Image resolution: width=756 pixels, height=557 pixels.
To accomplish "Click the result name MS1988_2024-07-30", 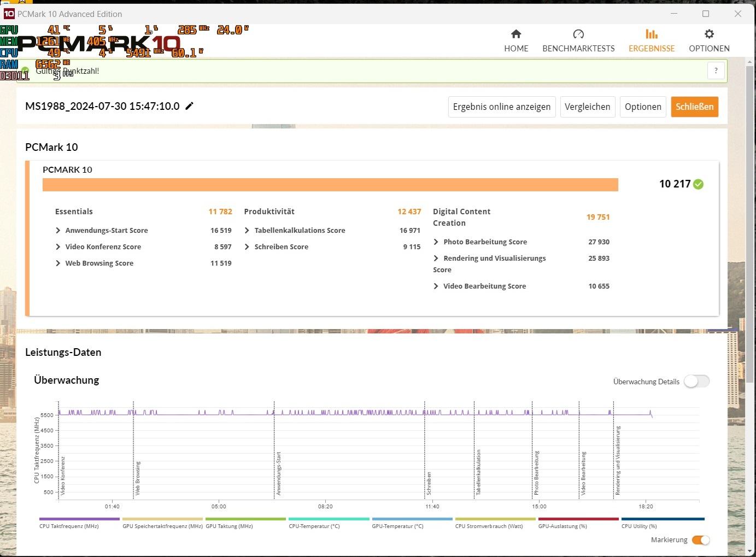I will click(102, 106).
